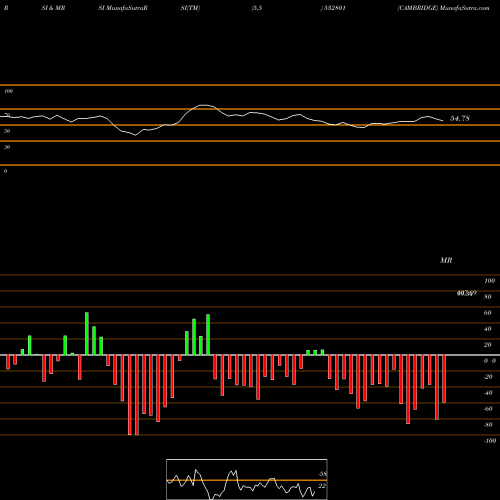This screenshot has height=500, width=500.
Task: Click the 20 axis label in MR panel
Action: tap(487, 345)
